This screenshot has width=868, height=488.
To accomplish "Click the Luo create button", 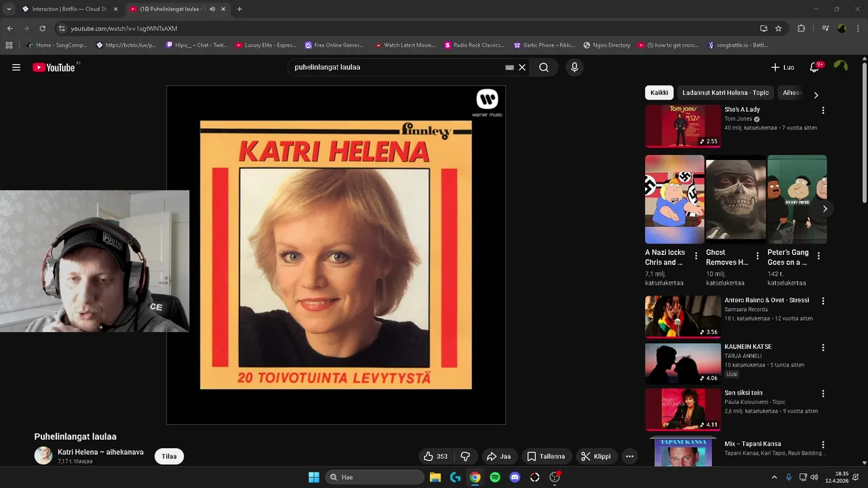I will (783, 67).
